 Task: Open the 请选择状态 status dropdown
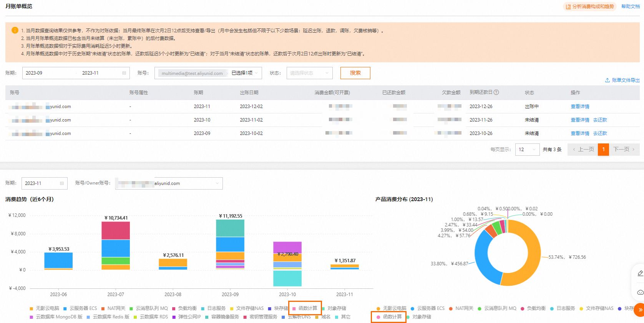point(309,73)
